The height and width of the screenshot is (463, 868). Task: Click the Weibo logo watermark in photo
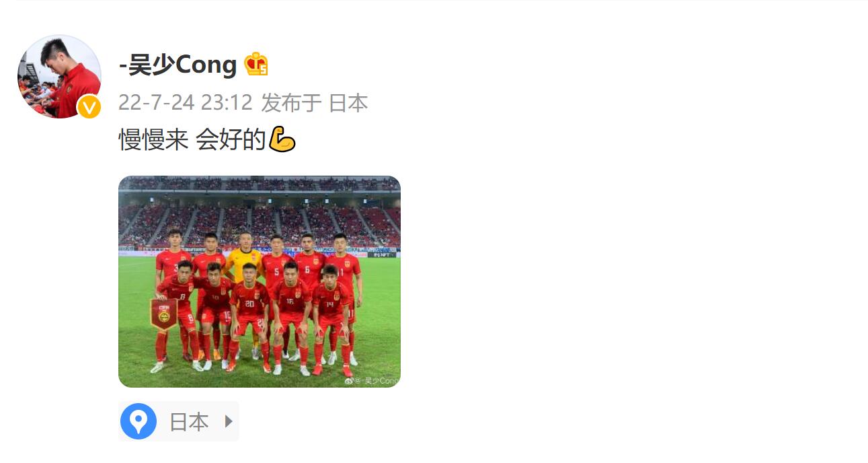pos(349,380)
